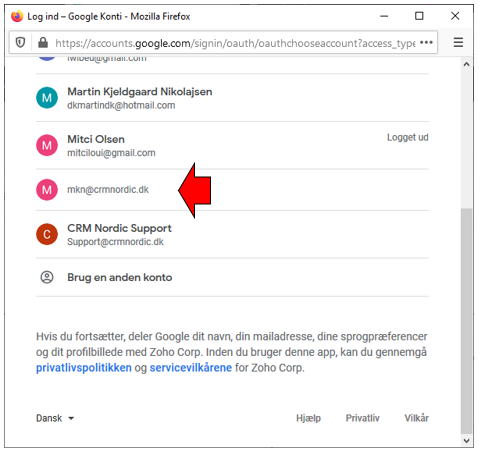
Task: Open the Hjælp footer link
Action: (x=308, y=418)
